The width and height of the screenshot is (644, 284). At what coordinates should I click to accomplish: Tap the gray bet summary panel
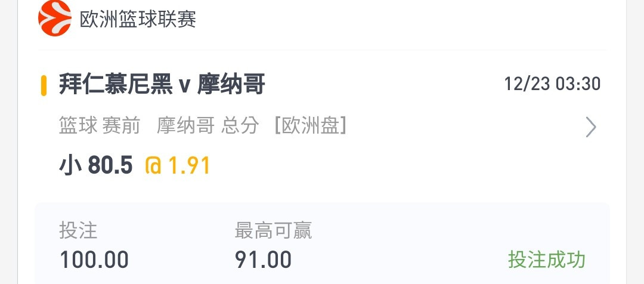point(322,243)
